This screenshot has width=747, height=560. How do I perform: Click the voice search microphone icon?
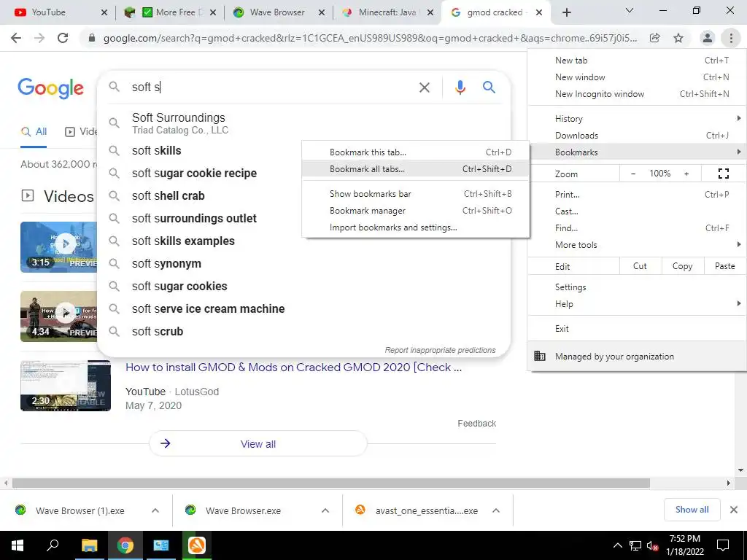(x=460, y=87)
